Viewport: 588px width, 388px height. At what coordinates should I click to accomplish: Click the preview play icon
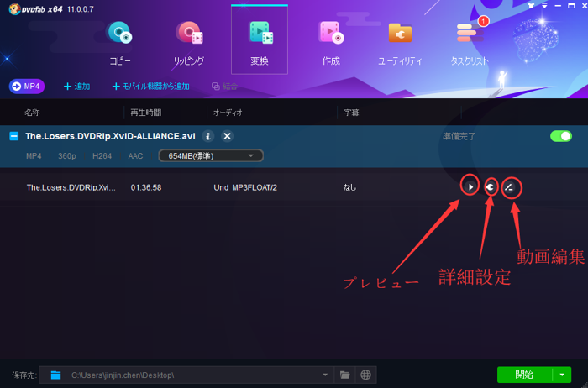point(470,186)
